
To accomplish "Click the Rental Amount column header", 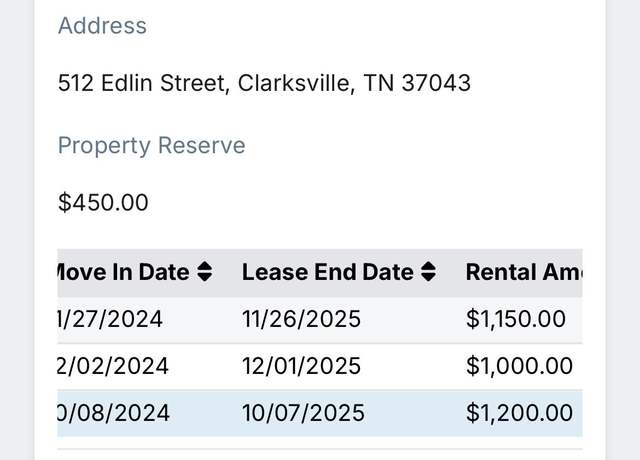I will pyautogui.click(x=524, y=272).
